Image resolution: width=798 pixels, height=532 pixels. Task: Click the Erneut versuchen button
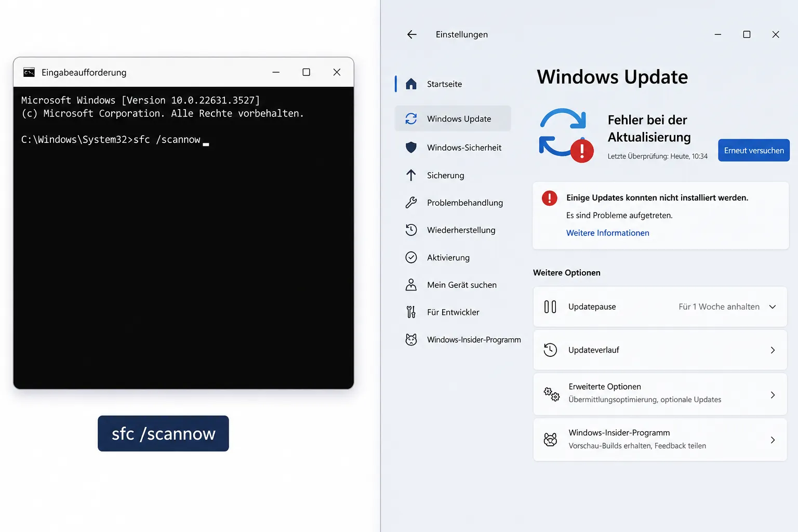(x=754, y=150)
